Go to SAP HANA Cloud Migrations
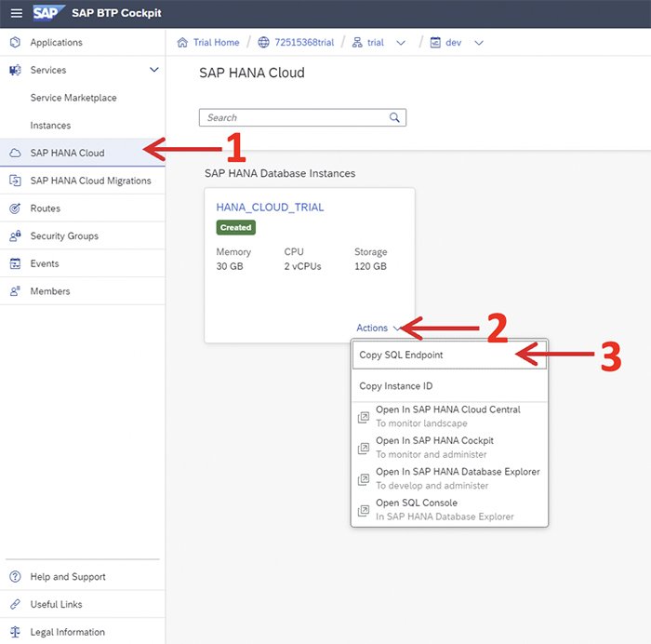The width and height of the screenshot is (651, 644). (x=83, y=181)
